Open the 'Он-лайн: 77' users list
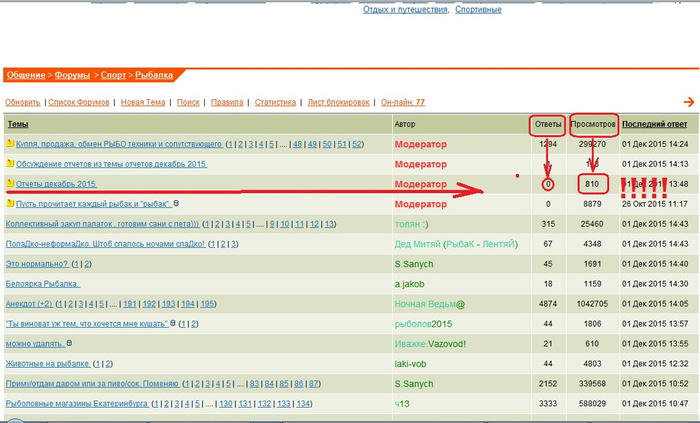 [x=400, y=102]
